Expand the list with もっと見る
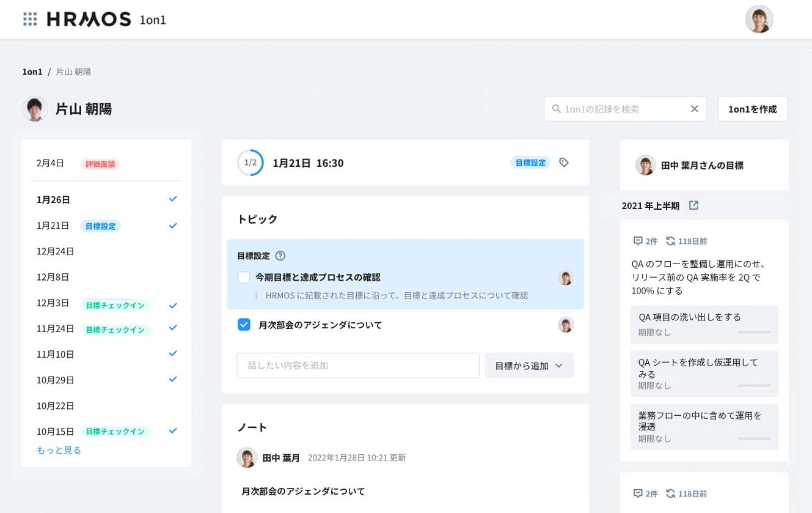The height and width of the screenshot is (513, 812). pos(59,450)
